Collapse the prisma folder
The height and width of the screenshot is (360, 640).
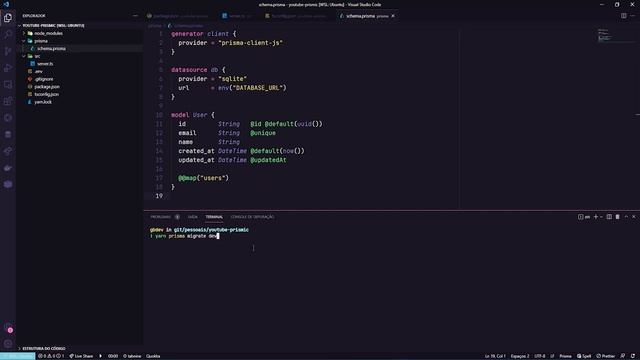[x=41, y=41]
